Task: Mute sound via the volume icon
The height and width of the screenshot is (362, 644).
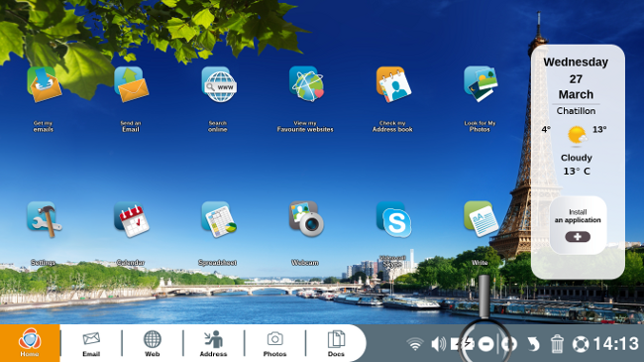Action: click(438, 344)
